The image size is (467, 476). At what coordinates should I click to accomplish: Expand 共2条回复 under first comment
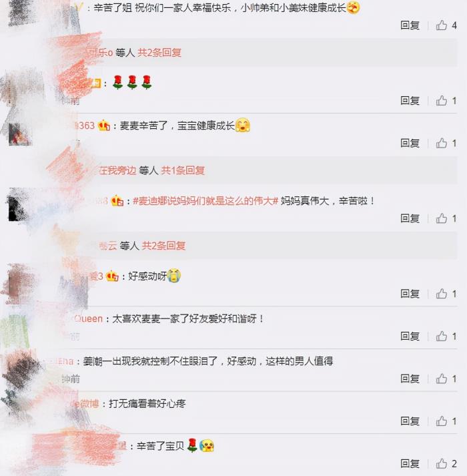159,53
